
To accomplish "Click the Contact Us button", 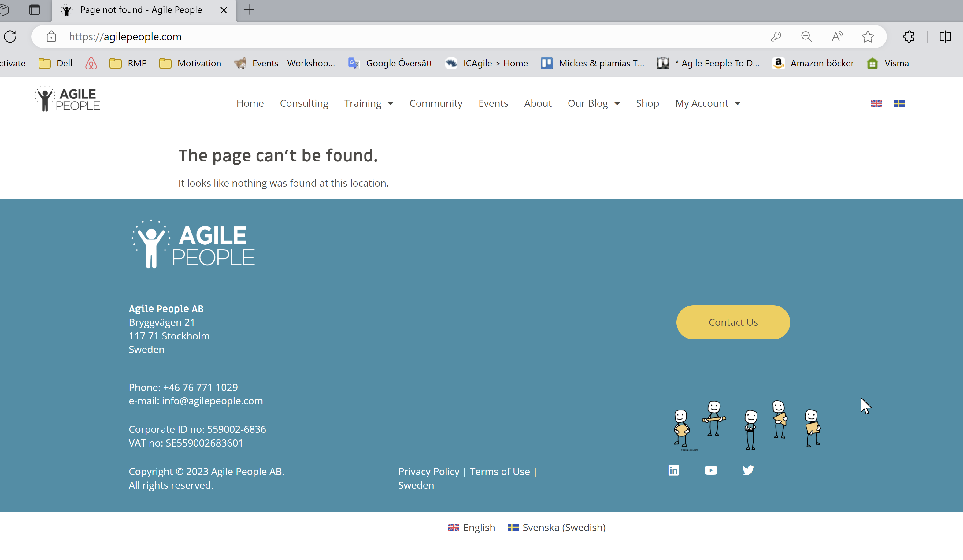I will tap(733, 322).
